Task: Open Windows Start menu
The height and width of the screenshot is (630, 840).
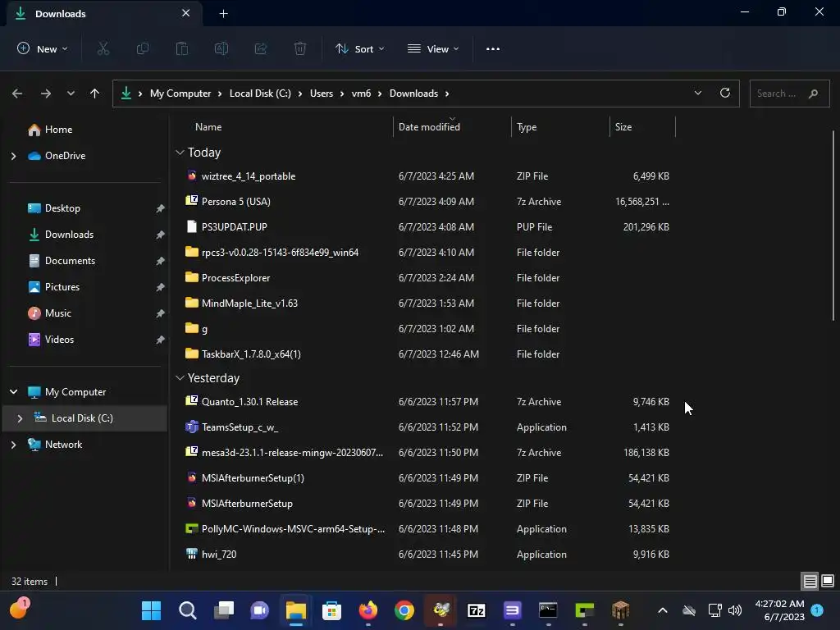Action: (x=151, y=610)
